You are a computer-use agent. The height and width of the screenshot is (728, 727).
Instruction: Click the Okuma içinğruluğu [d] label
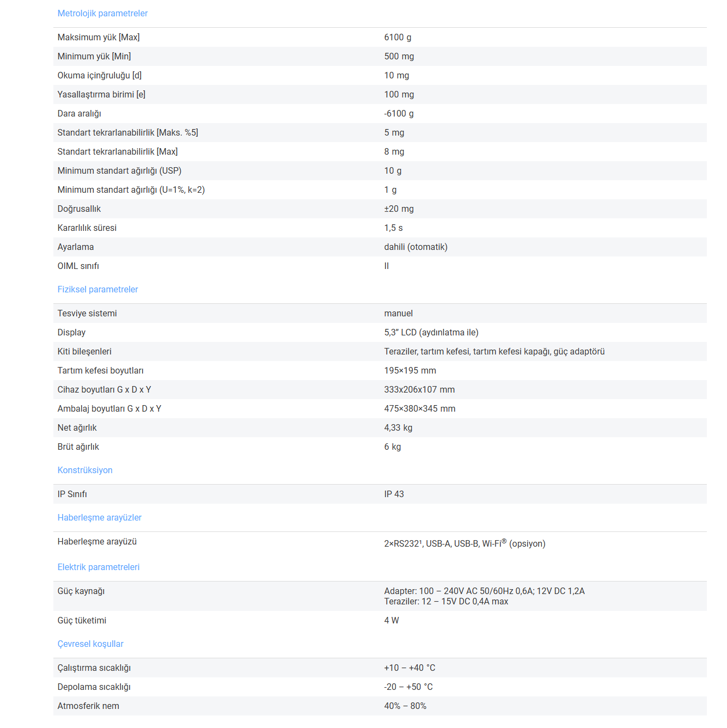tap(100, 75)
